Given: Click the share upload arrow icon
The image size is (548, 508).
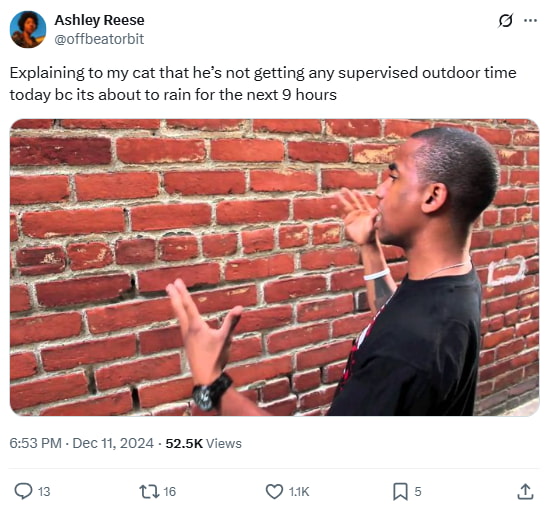Looking at the screenshot, I should pyautogui.click(x=525, y=492).
